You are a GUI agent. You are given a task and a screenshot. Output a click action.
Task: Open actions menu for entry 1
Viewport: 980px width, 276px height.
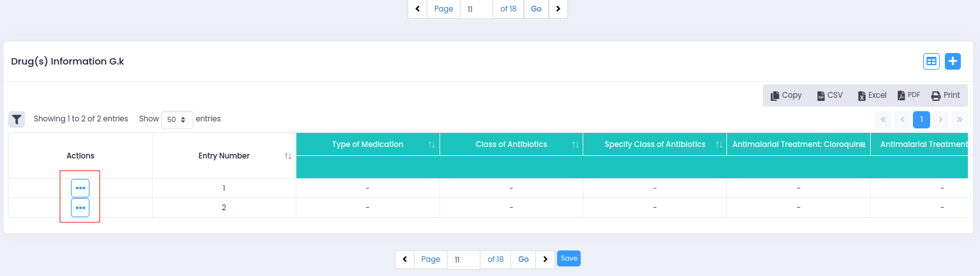(x=80, y=188)
